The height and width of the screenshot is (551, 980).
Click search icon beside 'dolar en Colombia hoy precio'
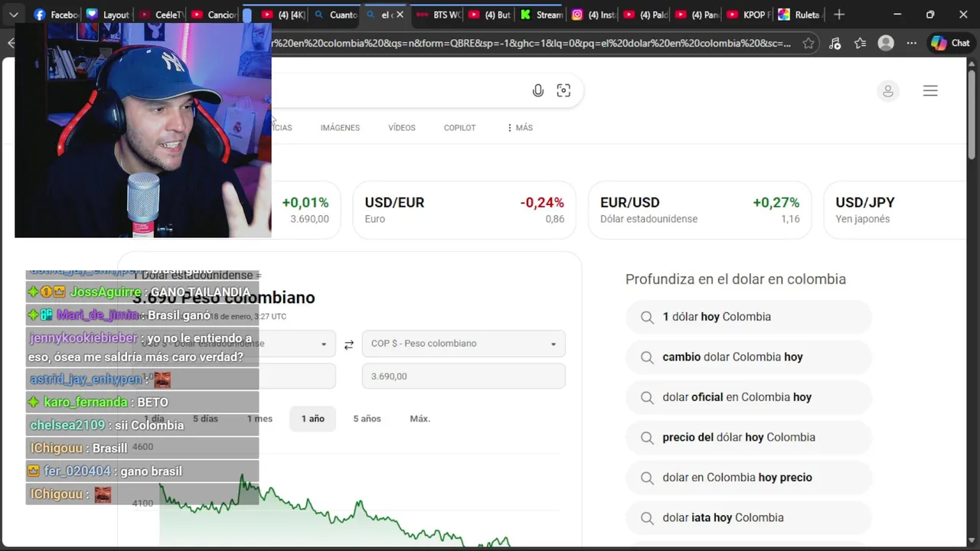click(648, 478)
